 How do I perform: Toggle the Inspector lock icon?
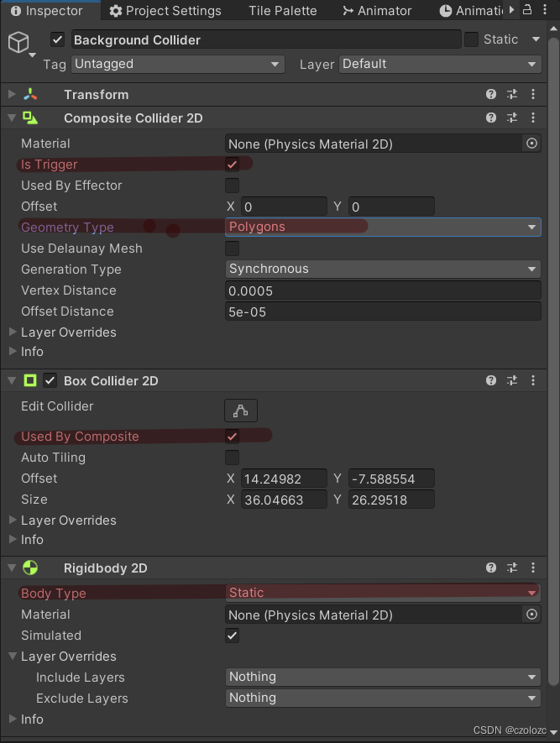(x=527, y=10)
